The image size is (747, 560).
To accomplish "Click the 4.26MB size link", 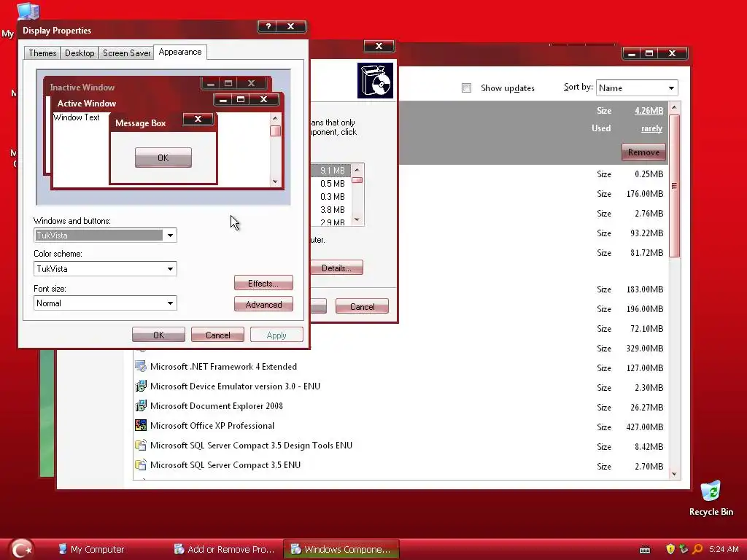I will (x=649, y=111).
